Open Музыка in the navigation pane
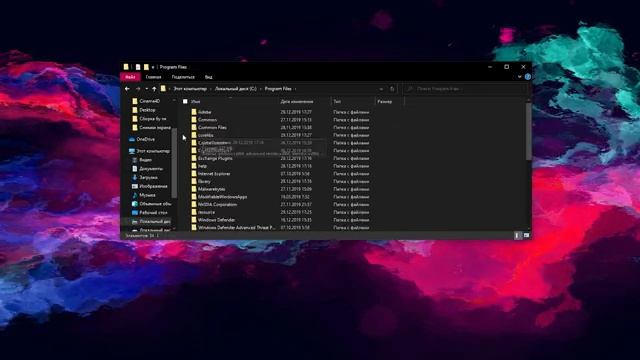Screen dimensions: 640x360 coord(147,195)
